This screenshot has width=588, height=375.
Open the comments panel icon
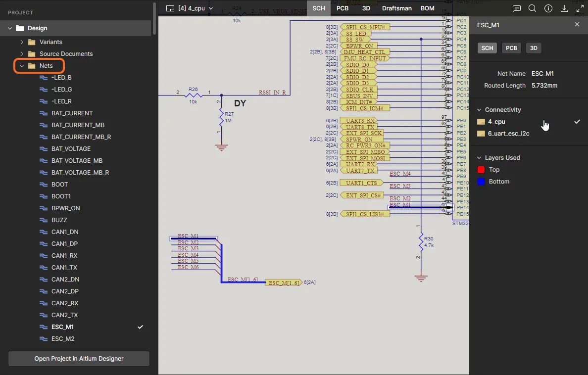pos(517,8)
